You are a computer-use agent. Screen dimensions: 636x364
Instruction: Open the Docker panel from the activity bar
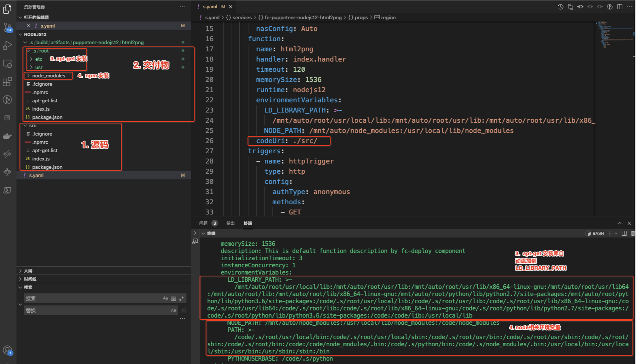click(x=7, y=136)
